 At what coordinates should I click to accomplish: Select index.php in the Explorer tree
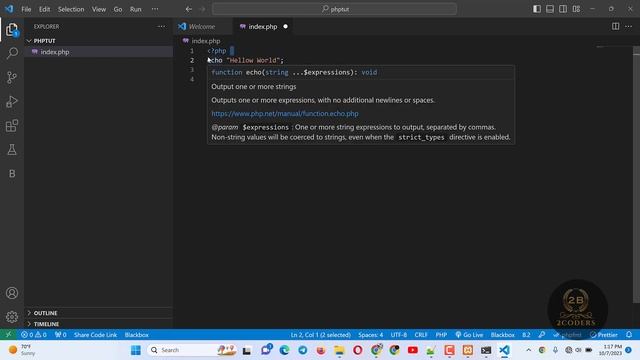click(x=98, y=52)
